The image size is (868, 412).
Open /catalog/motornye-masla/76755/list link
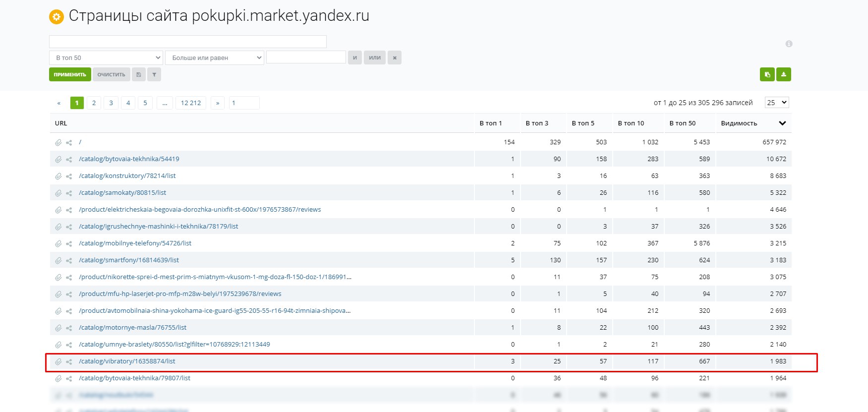132,328
